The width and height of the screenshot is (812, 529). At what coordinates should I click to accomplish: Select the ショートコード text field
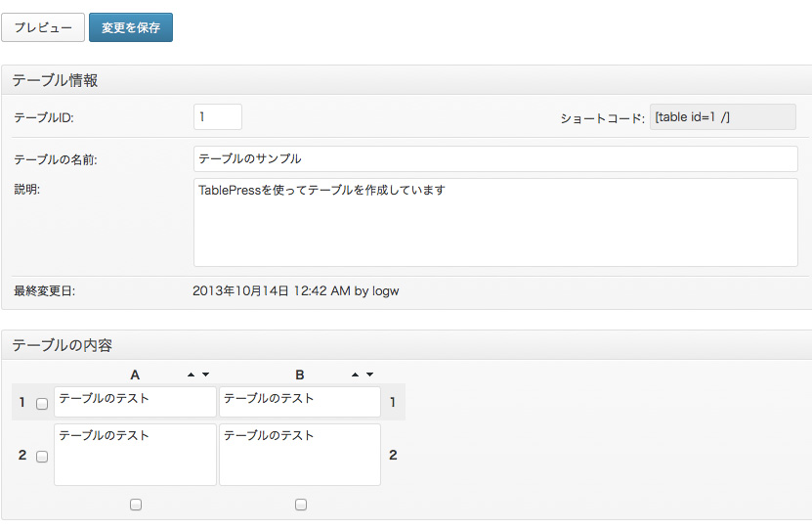[x=709, y=117]
